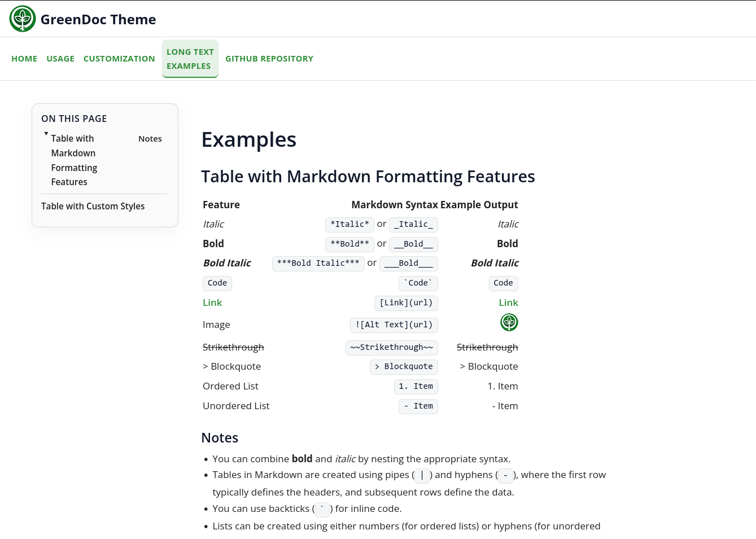Click the [Link](url) syntax code snippet
This screenshot has height=539, width=756.
coord(406,303)
